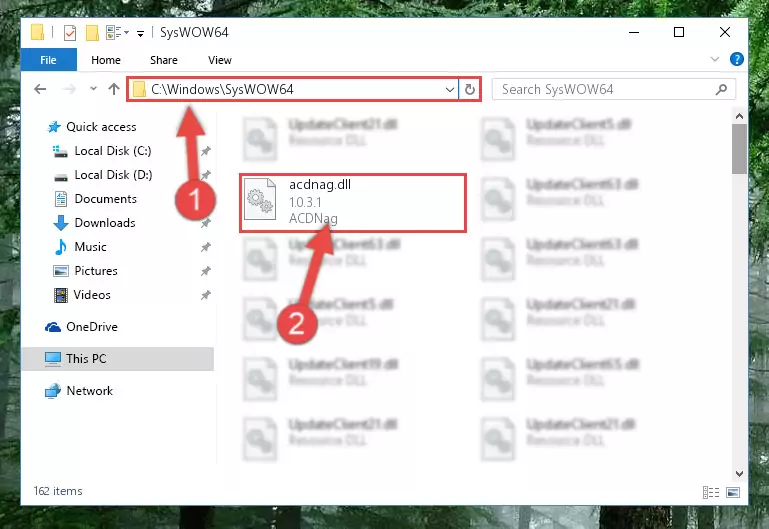Close the SysWOW64 window
Image resolution: width=769 pixels, height=529 pixels.
(x=724, y=32)
